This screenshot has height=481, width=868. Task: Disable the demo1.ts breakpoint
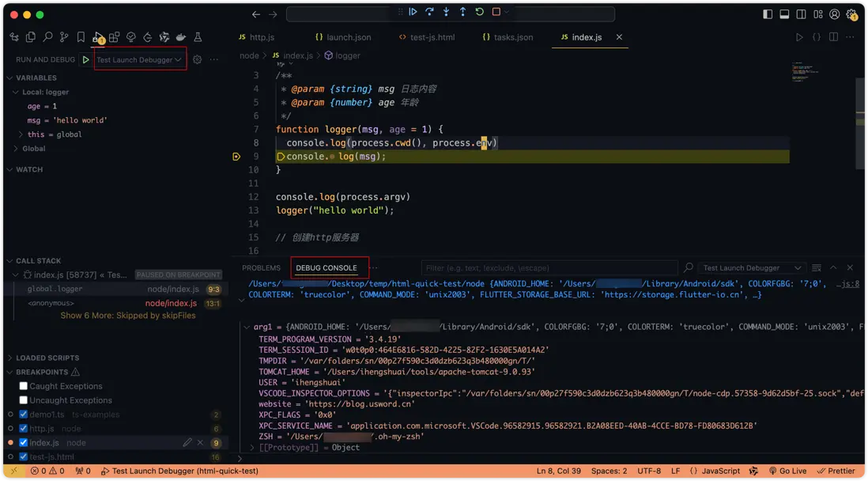(24, 415)
